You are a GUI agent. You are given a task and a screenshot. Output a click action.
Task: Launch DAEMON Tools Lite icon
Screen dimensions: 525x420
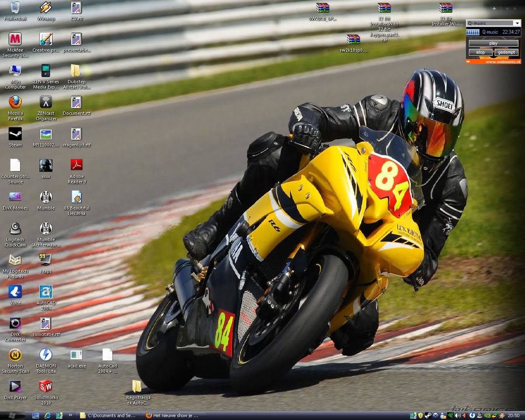pos(46,355)
